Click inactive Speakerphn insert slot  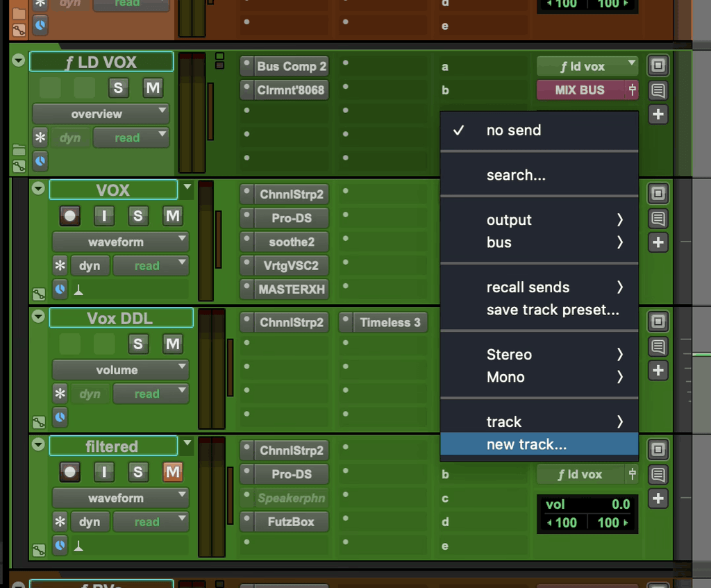point(291,498)
